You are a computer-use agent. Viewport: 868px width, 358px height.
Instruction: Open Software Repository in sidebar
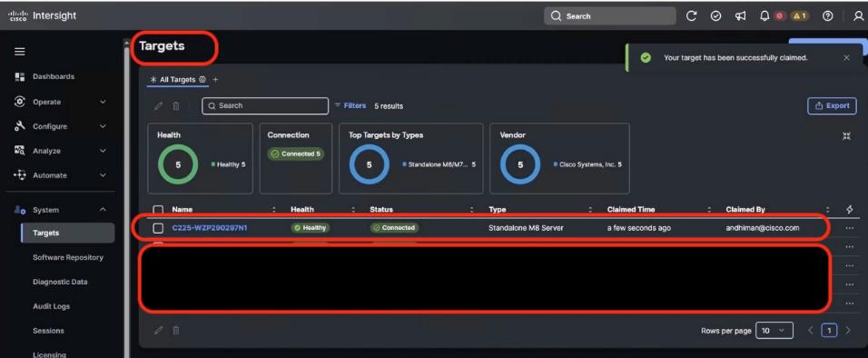(67, 257)
